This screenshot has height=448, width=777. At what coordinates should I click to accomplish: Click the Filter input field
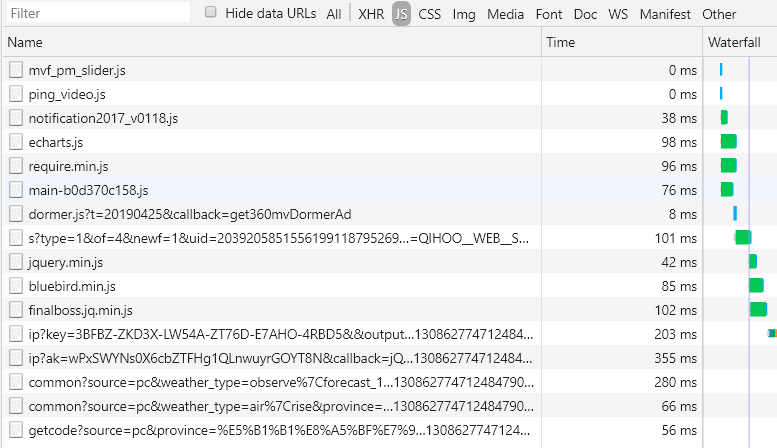click(98, 13)
